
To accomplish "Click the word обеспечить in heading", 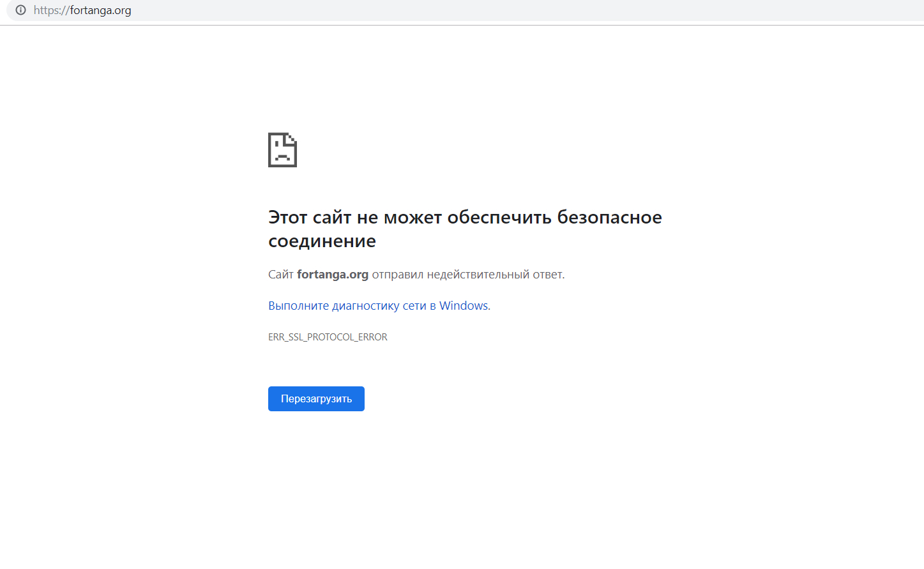I will (499, 217).
